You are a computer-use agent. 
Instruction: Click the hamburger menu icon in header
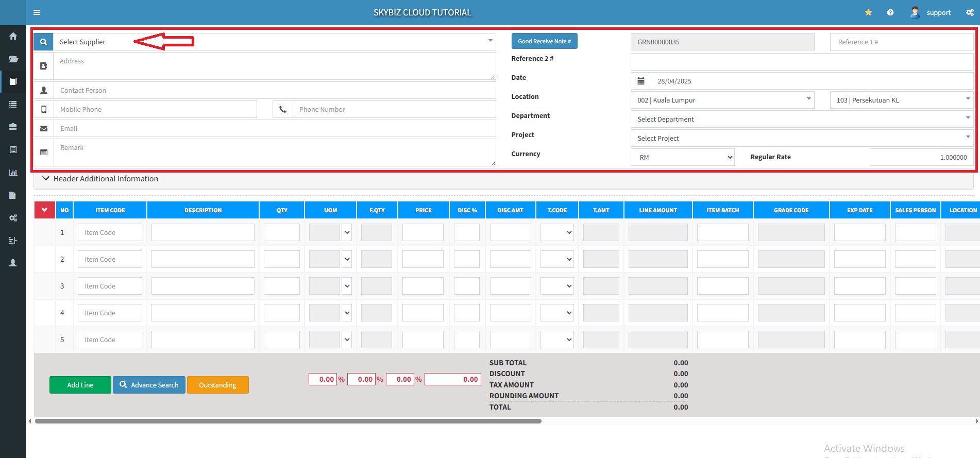click(37, 12)
